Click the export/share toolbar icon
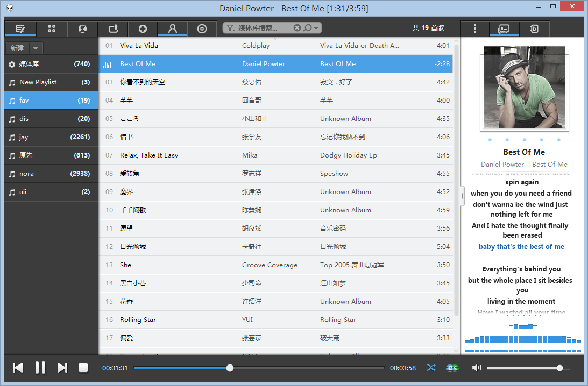Screen dimensions: 588x386 click(114, 28)
